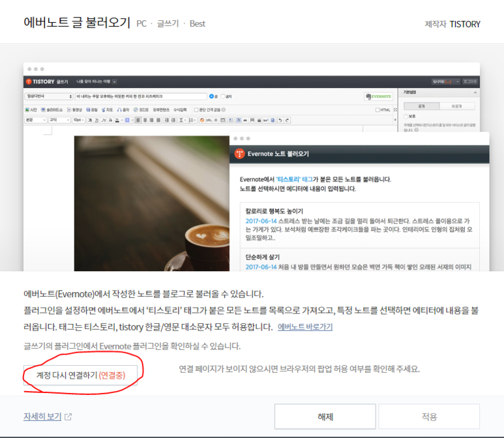Click the undo icon in editor toolbar
This screenshot has width=504, height=438.
(280, 120)
